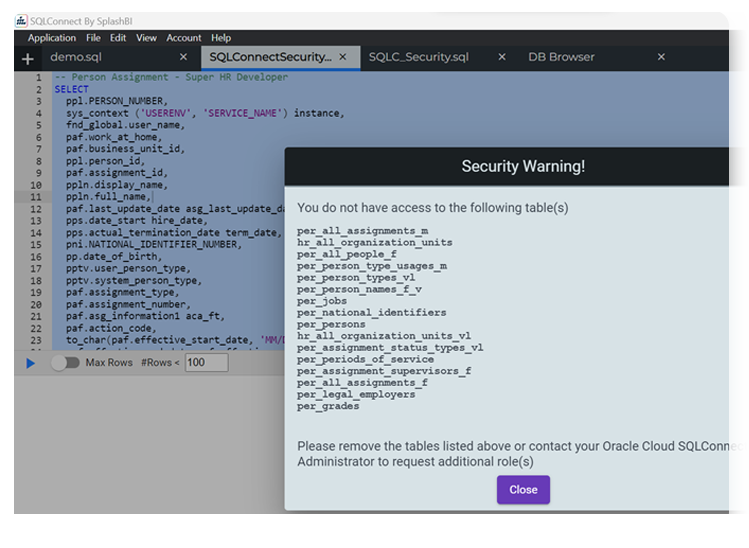749x548 pixels.
Task: Click 'per_assignment_status_types_vl' in warning list
Action: [x=390, y=348]
